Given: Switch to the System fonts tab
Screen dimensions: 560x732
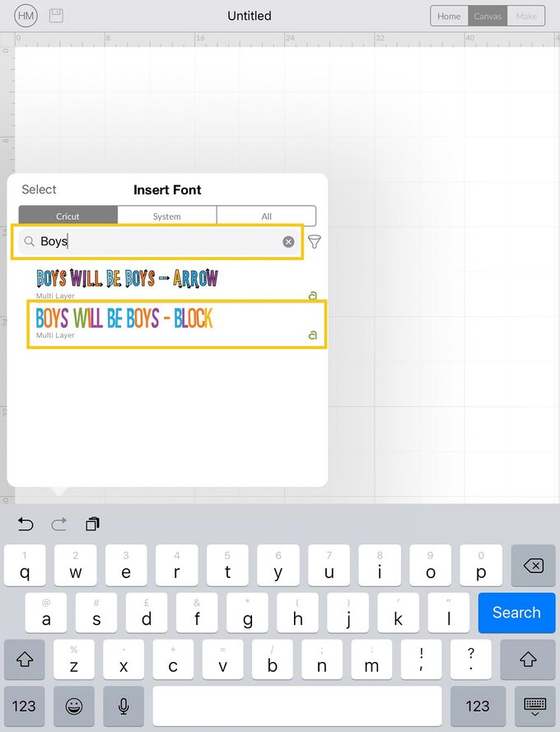Looking at the screenshot, I should (167, 216).
